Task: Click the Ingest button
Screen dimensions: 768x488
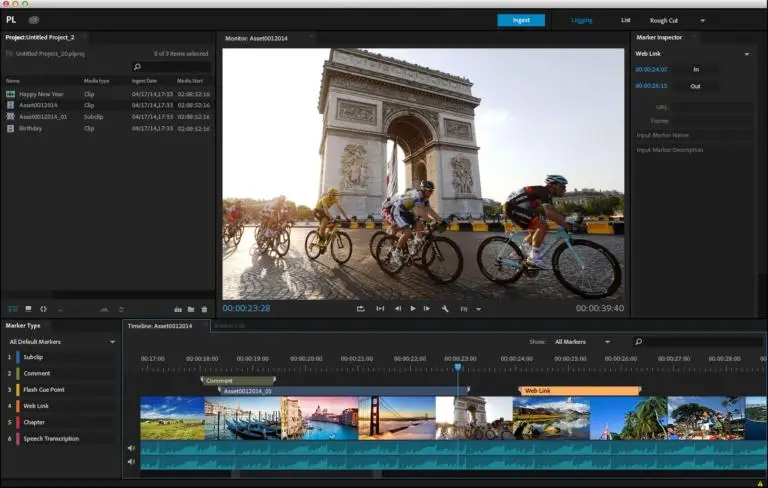Action: coord(521,20)
